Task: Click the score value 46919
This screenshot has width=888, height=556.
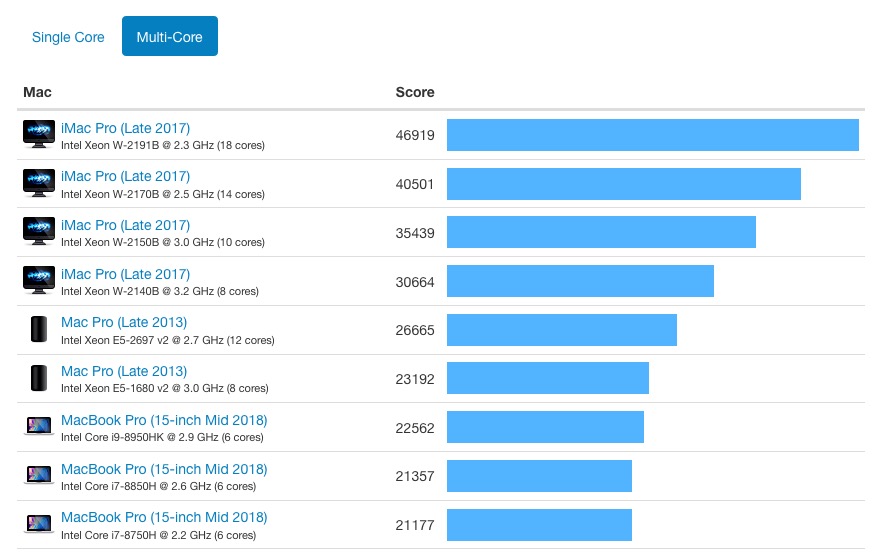Action: [x=415, y=135]
